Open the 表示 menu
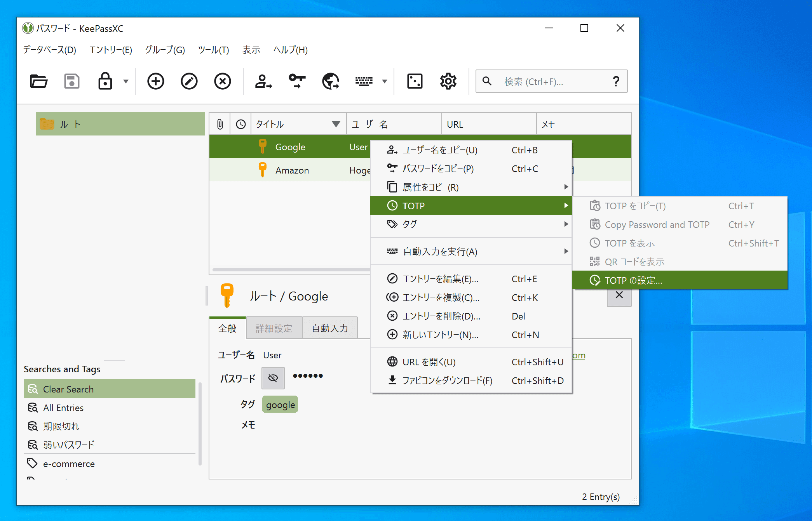Viewport: 812px width, 521px height. (x=251, y=50)
